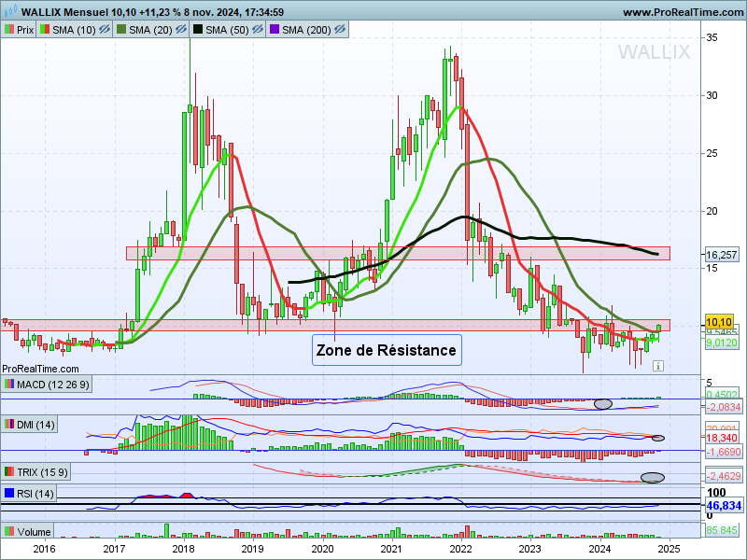Click the SMA (50) black color swatch
The height and width of the screenshot is (560, 747).
pyautogui.click(x=198, y=30)
